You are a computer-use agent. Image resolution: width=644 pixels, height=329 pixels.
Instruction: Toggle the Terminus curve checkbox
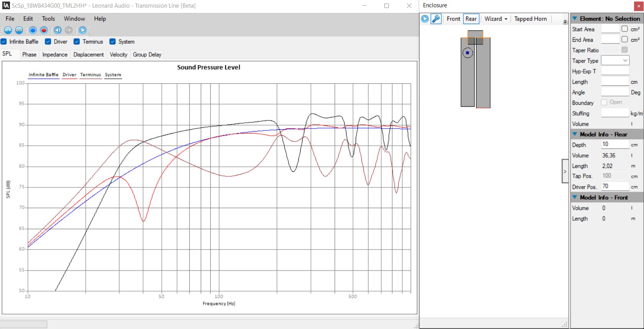(77, 42)
